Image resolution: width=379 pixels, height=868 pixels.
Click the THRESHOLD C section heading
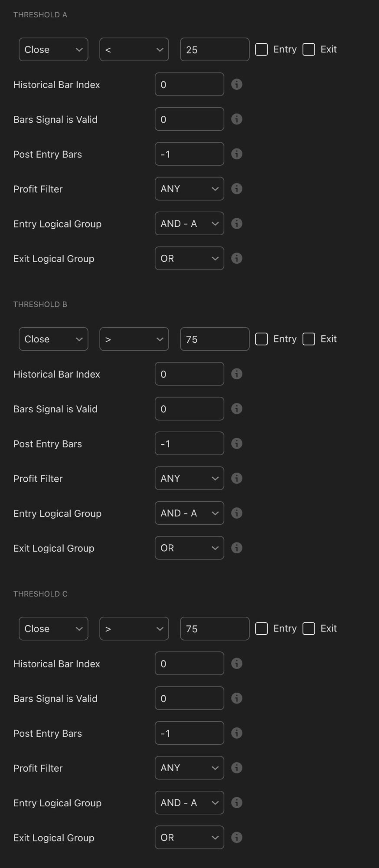40,594
